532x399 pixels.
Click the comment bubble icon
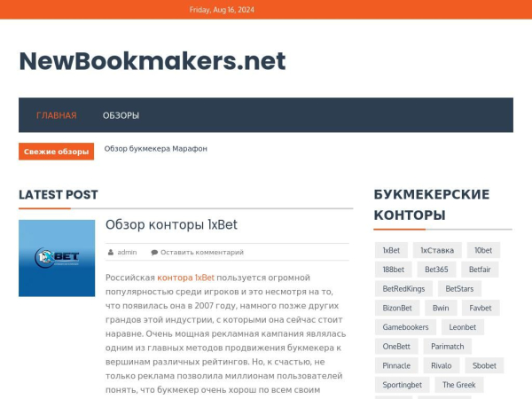click(x=154, y=252)
